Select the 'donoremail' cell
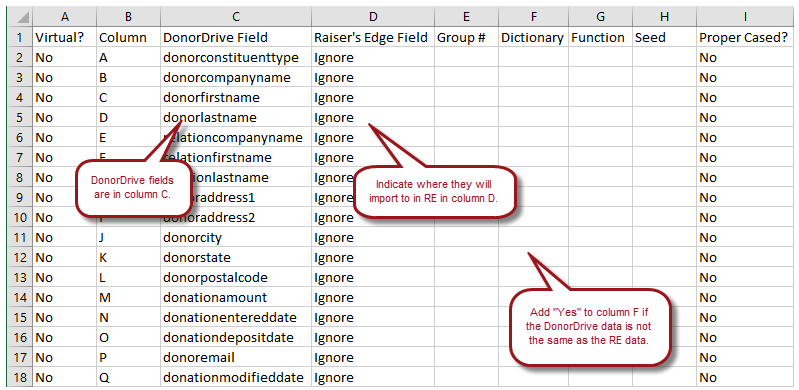 click(235, 358)
